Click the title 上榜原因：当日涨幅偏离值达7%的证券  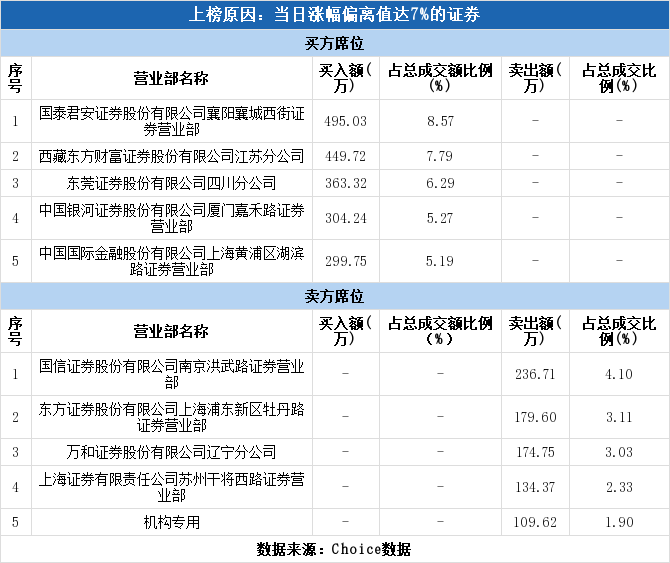point(335,15)
